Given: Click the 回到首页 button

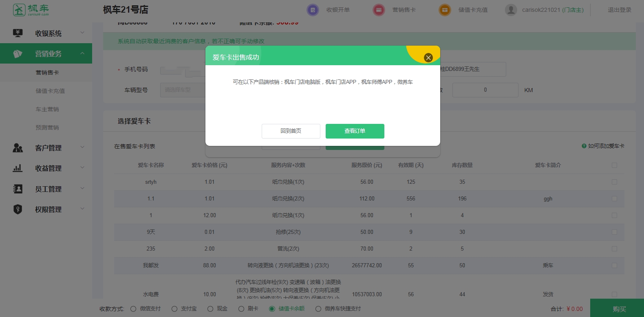Looking at the screenshot, I should coord(291,131).
